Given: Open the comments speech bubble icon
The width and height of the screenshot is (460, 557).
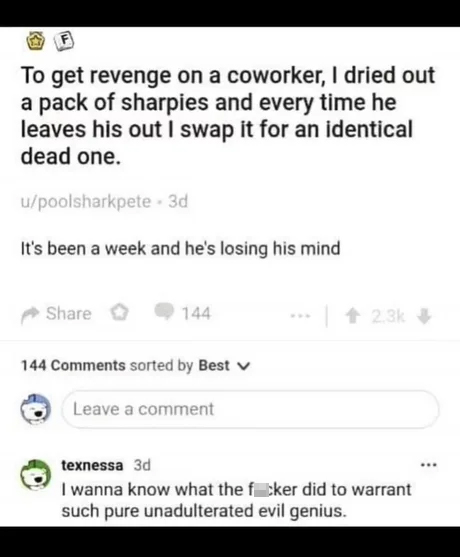Looking at the screenshot, I should click(164, 312).
